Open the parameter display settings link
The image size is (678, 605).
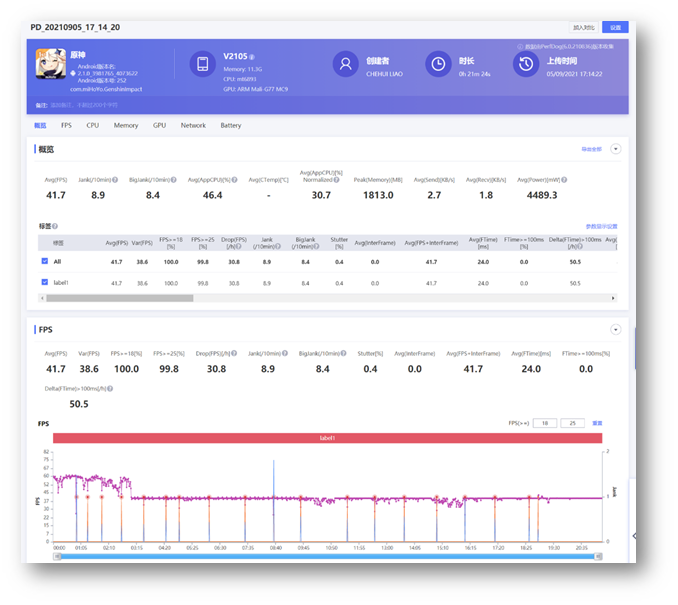point(601,227)
